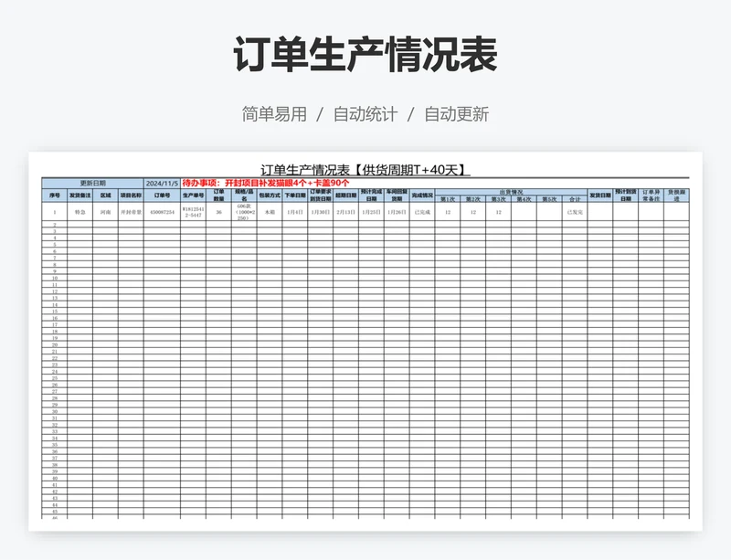This screenshot has height=560, width=731.
Task: Click 第2次 shipment cell with 12
Action: [472, 212]
